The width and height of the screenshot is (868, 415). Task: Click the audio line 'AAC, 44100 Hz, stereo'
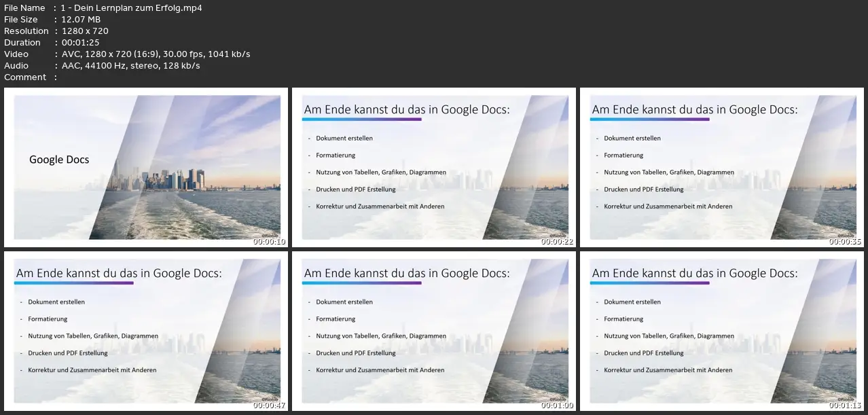(x=130, y=66)
